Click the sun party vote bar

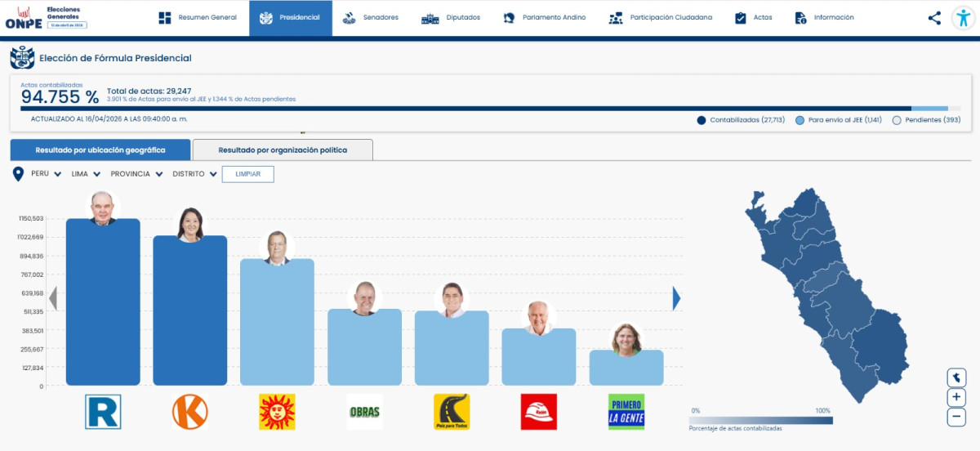277,322
